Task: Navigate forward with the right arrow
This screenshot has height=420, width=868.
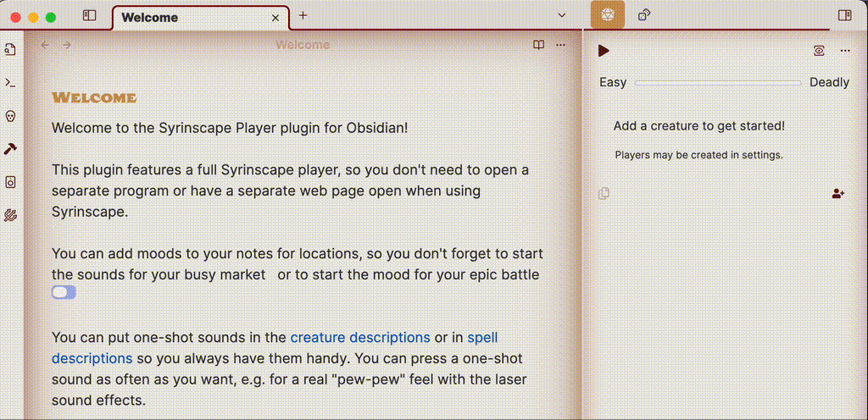Action: coord(66,45)
